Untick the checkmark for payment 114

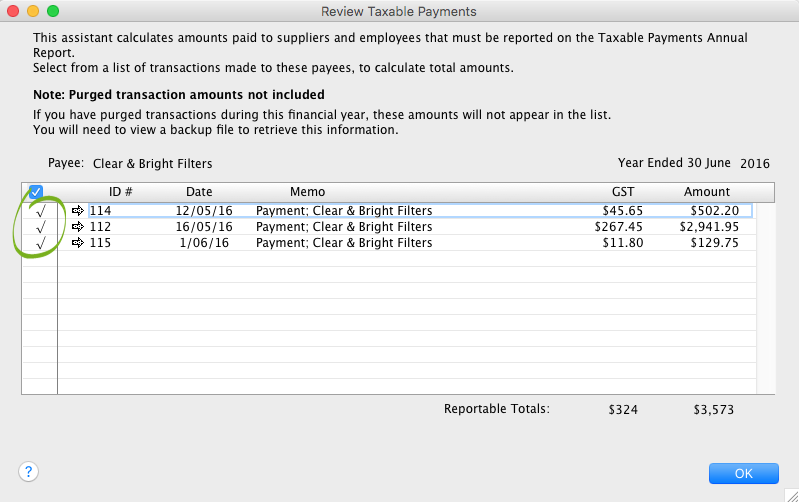point(39,212)
